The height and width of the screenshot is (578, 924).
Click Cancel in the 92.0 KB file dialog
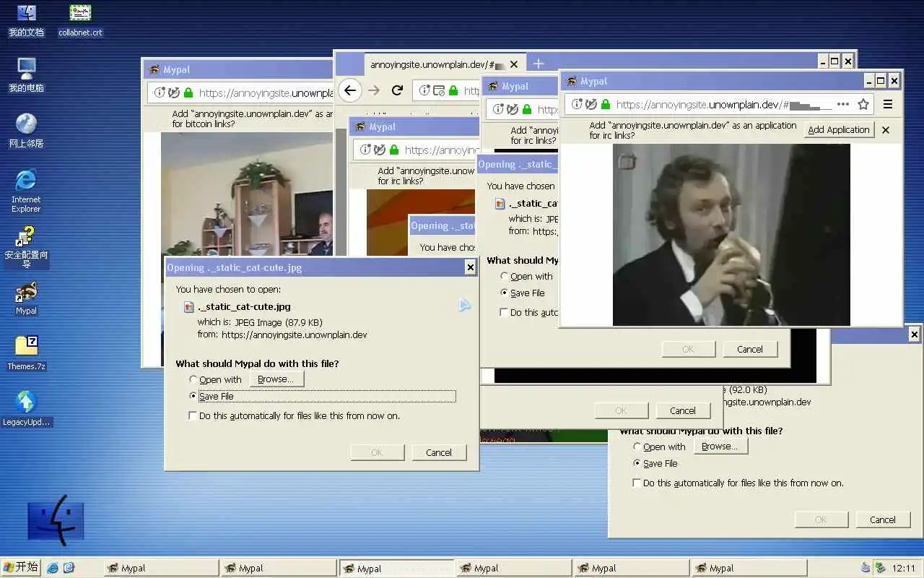pos(882,519)
